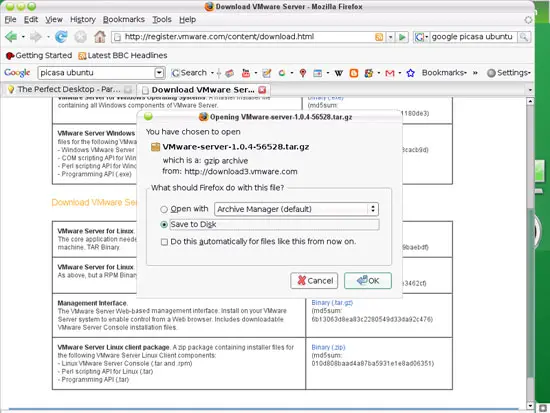Click the blue star bookmark icon

click(410, 73)
